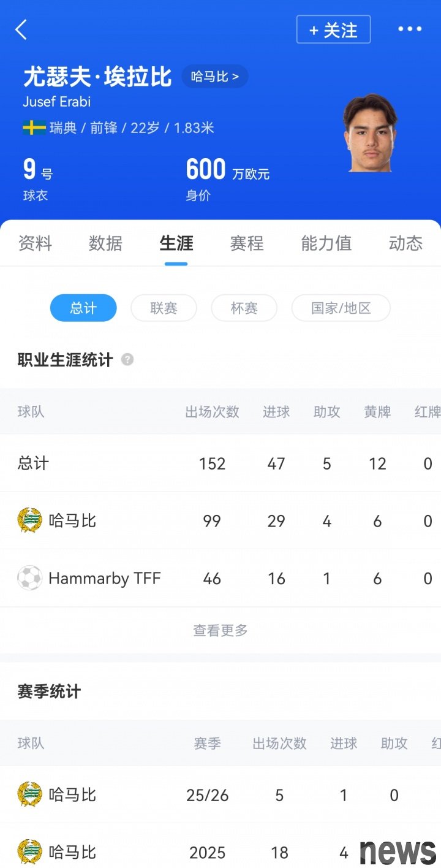Select the 杯赛 filter pill
This screenshot has width=441, height=868.
pyautogui.click(x=244, y=308)
